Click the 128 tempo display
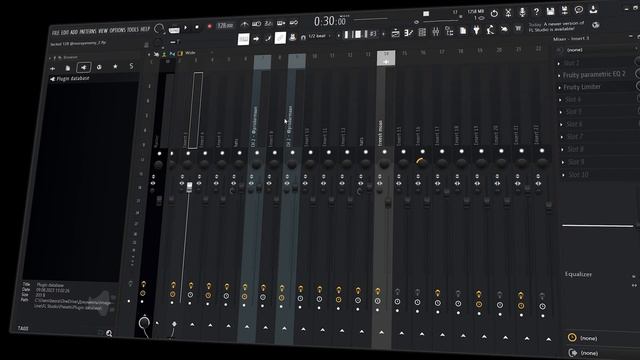This screenshot has height=360, width=640. [x=224, y=26]
